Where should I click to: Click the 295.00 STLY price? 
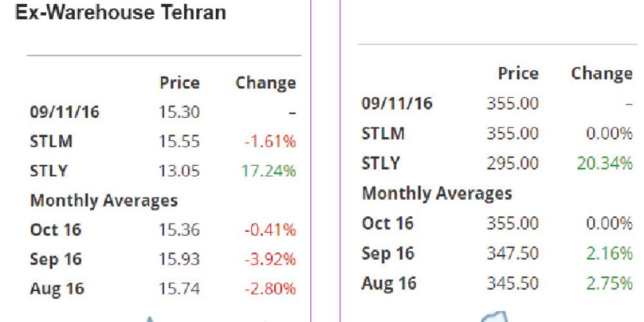[x=512, y=163]
